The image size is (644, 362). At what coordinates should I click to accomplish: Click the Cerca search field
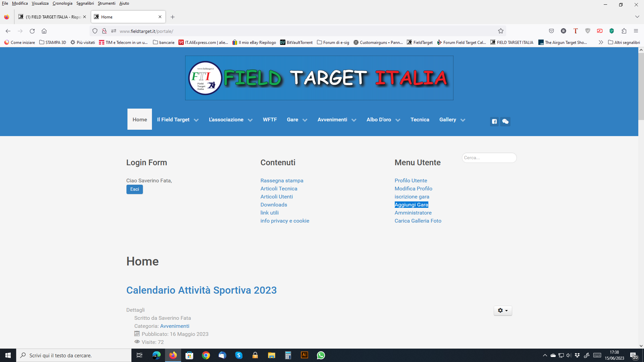point(489,158)
